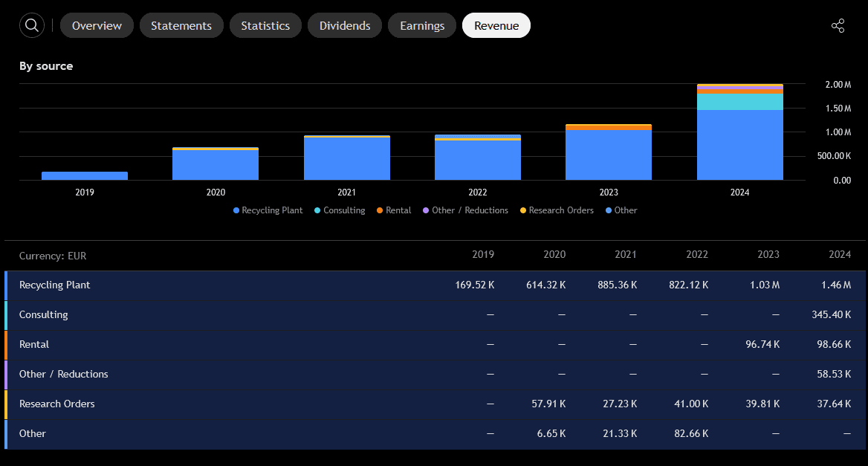Click the 2022 table column header
The height and width of the screenshot is (466, 868).
[697, 255]
